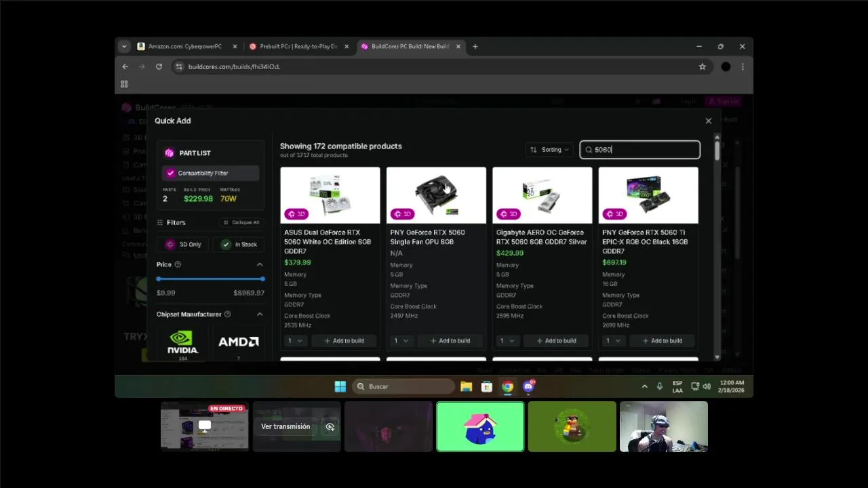Open Gigabyte AERO OC product image
868x488 pixels.
click(x=542, y=195)
